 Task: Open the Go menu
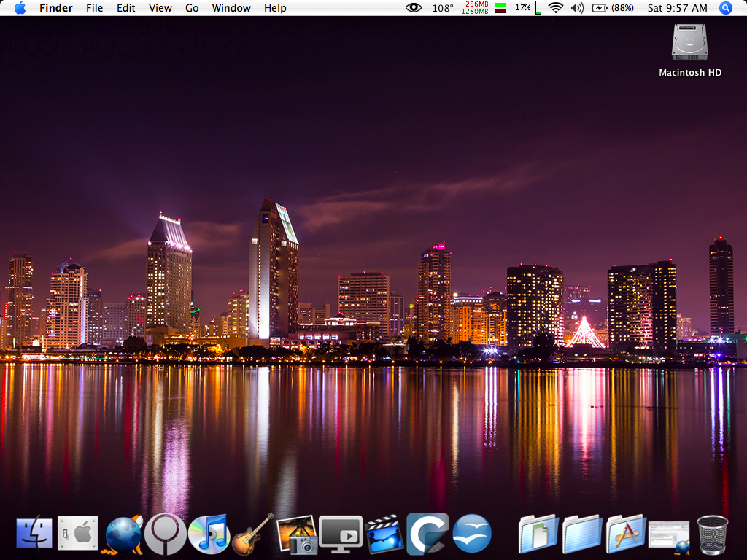click(192, 8)
